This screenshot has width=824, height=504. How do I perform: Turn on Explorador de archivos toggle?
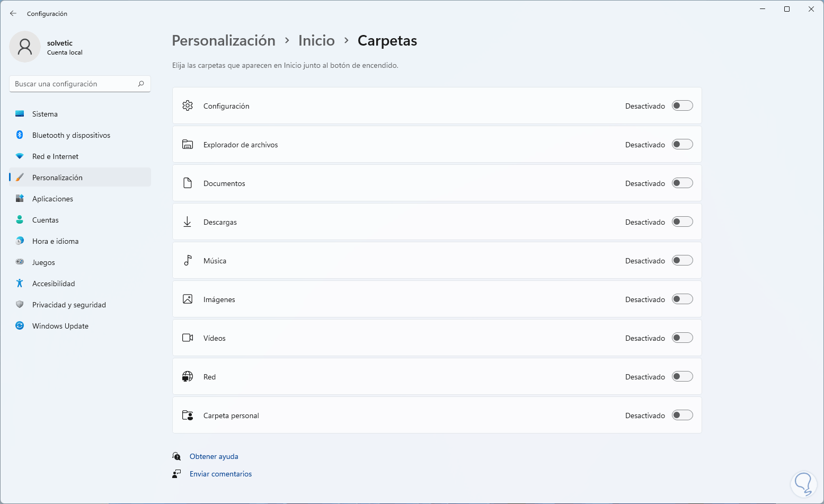(x=682, y=145)
